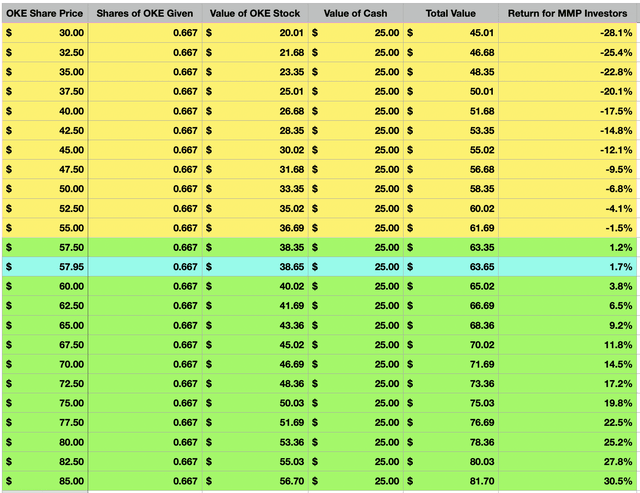Image resolution: width=640 pixels, height=493 pixels.
Task: Click the share price cell 50.00
Action: tap(45, 189)
